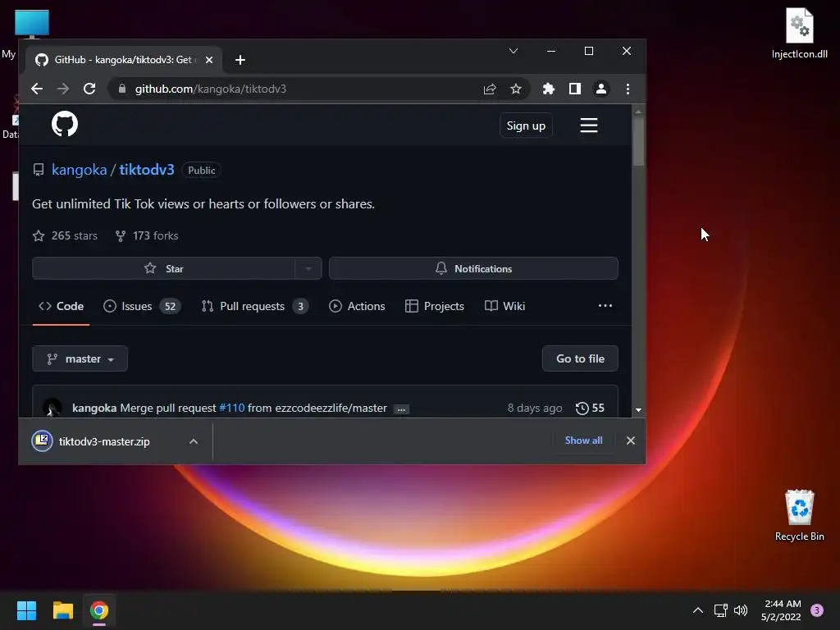Click kangoka's avatar in the commit row
This screenshot has height=630, width=840.
(52, 408)
